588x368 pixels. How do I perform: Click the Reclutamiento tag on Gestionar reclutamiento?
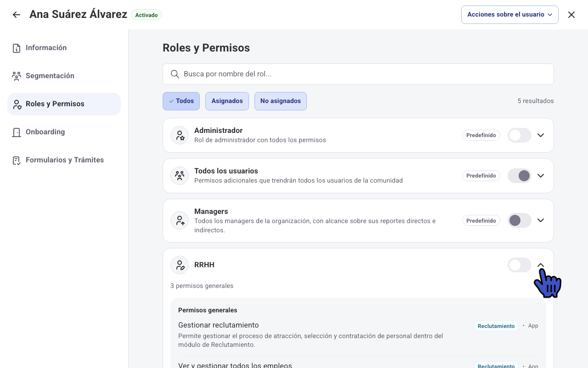click(496, 326)
